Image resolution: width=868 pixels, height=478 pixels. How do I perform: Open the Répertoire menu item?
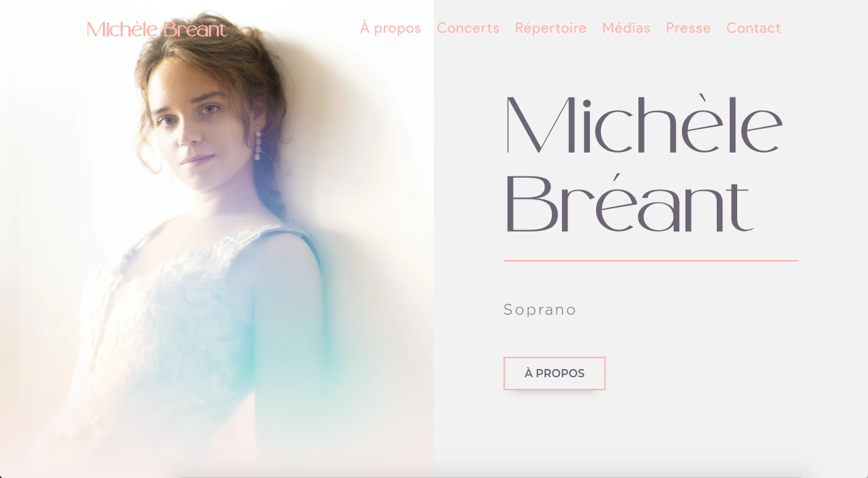click(x=551, y=28)
